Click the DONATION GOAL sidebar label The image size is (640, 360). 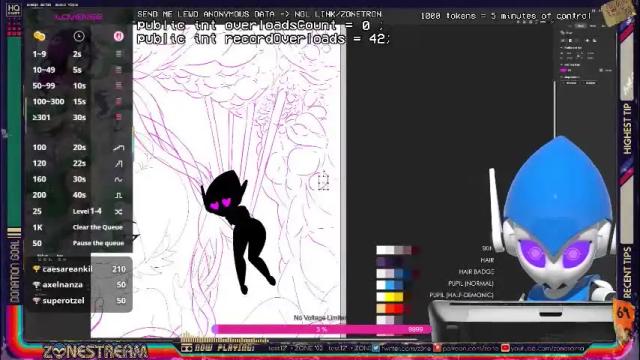point(15,272)
